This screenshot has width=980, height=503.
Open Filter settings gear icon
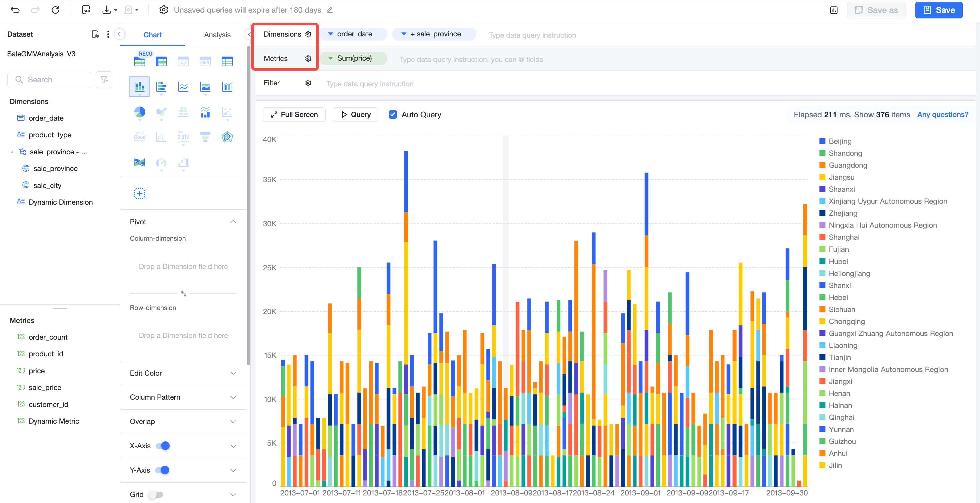[x=308, y=83]
